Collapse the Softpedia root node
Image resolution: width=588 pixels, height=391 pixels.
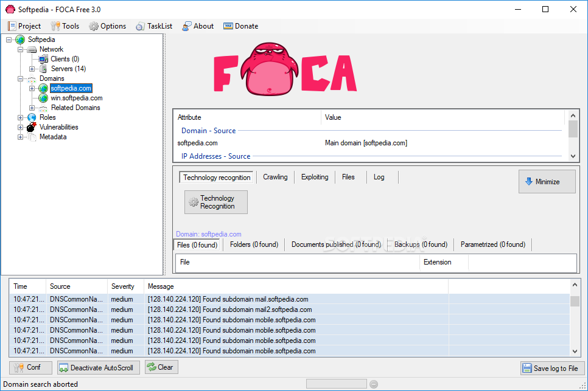pos(9,40)
